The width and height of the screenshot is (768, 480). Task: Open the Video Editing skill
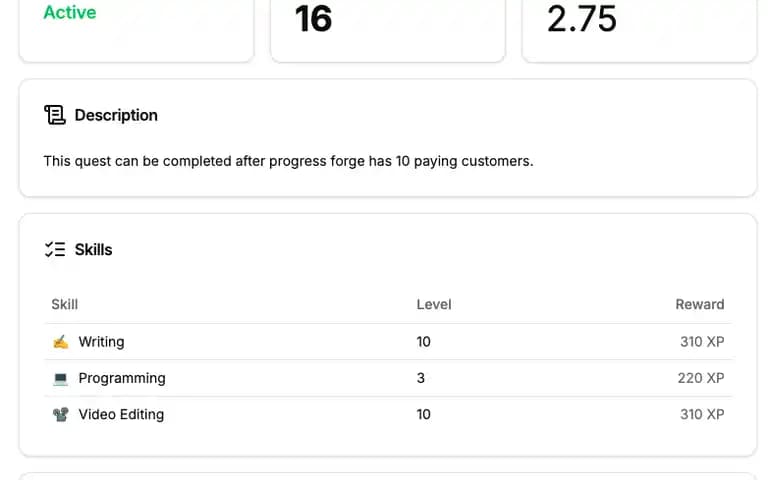pos(121,414)
